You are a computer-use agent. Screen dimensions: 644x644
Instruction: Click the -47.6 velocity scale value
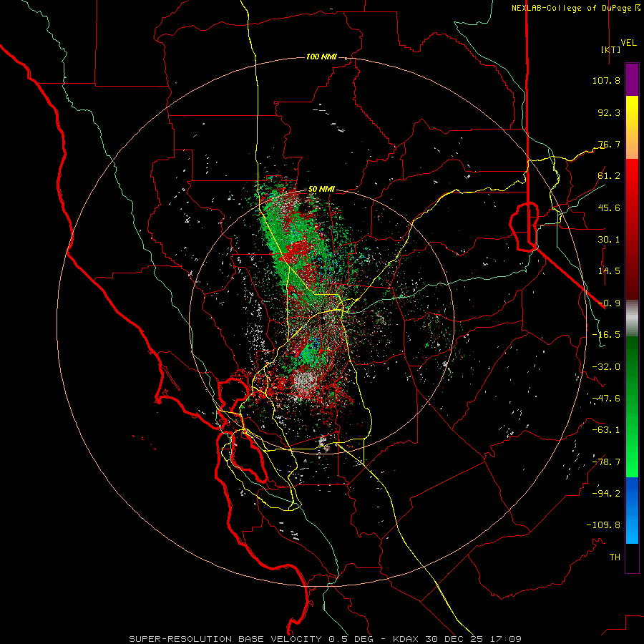[606, 399]
